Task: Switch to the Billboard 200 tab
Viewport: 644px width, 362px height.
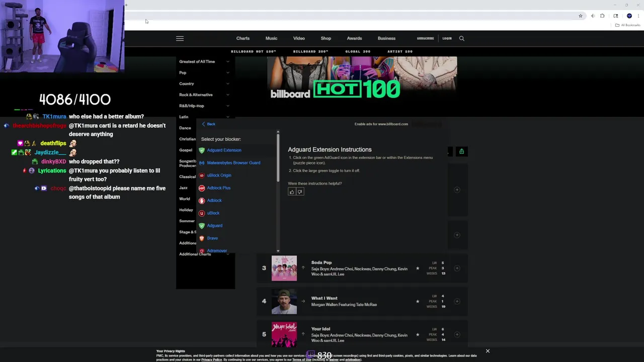Action: (x=310, y=51)
